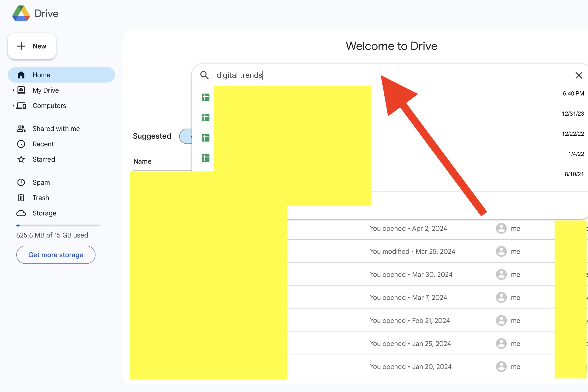588x392 pixels.
Task: Open the Sheets result dated 1/4/22
Action: 390,158
